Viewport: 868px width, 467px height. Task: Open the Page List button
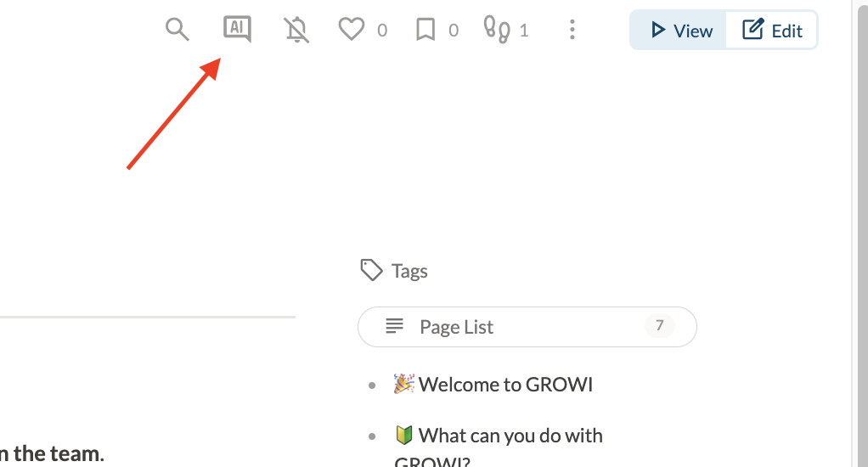pyautogui.click(x=527, y=327)
